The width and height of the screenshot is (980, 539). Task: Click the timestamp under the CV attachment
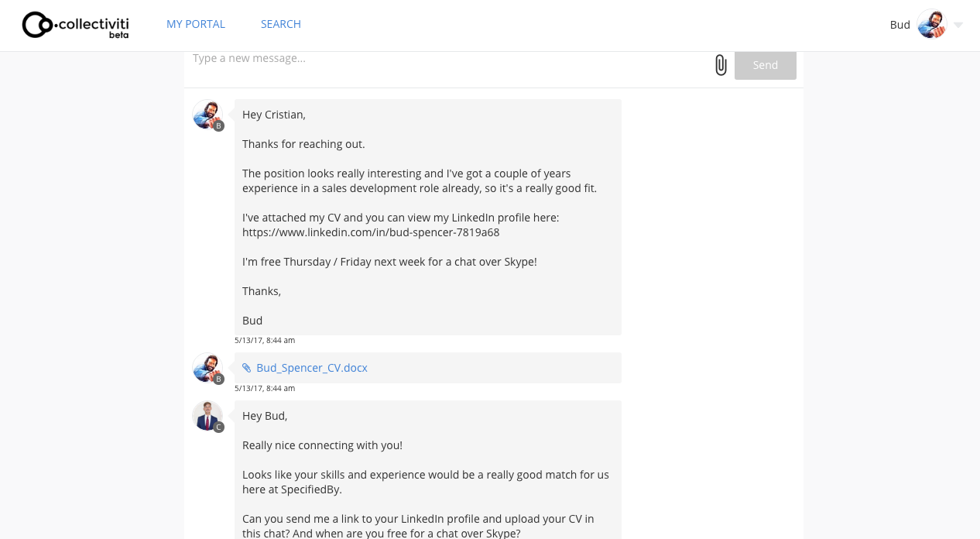coord(265,388)
